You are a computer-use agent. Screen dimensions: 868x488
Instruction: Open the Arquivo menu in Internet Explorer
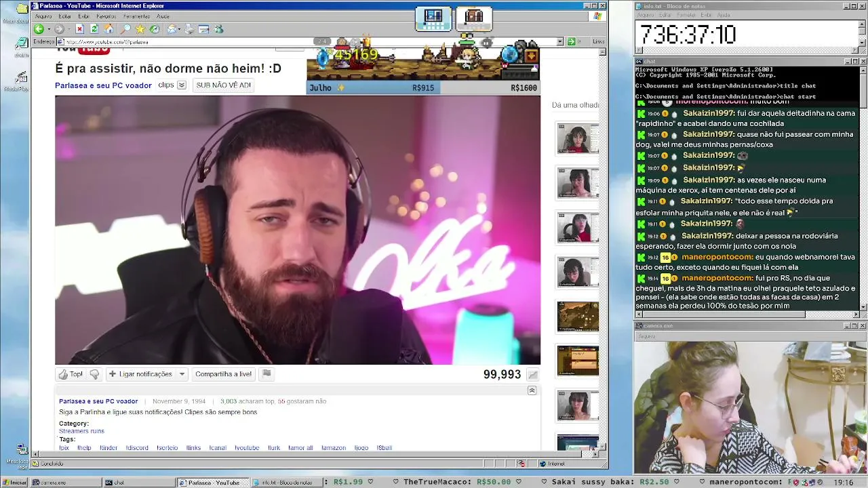[43, 16]
